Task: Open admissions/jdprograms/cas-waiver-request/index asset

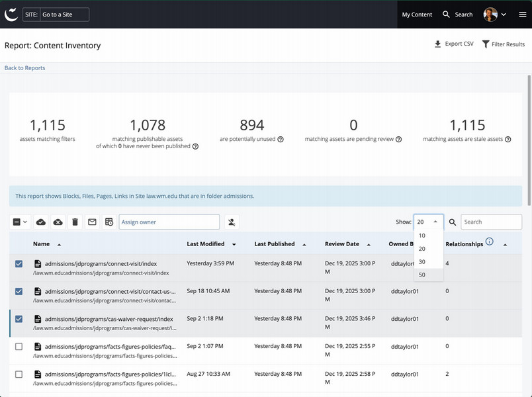Action: point(109,319)
